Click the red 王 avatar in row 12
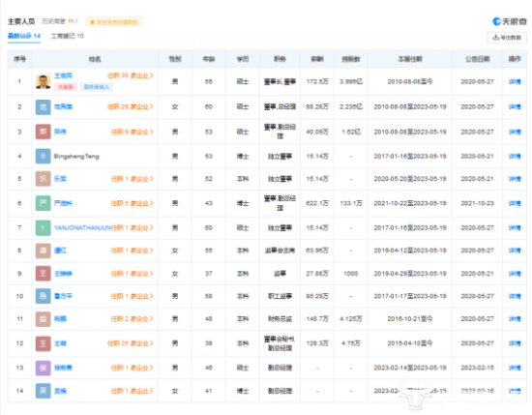This screenshot has height=415, width=532. [44, 343]
